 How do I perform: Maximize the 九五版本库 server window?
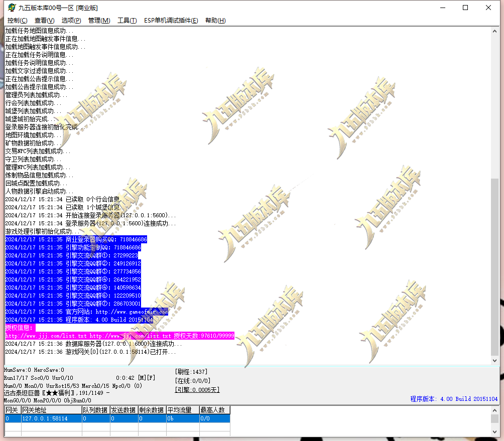click(465, 8)
